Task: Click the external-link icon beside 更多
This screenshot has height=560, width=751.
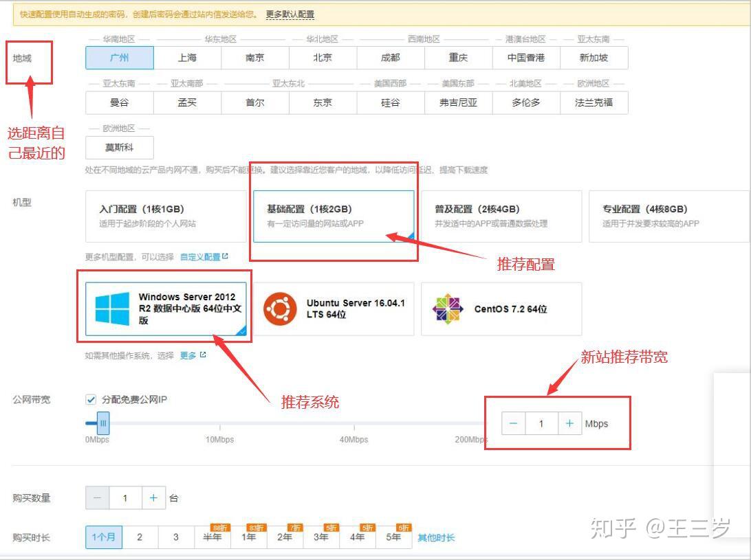Action: 203,355
